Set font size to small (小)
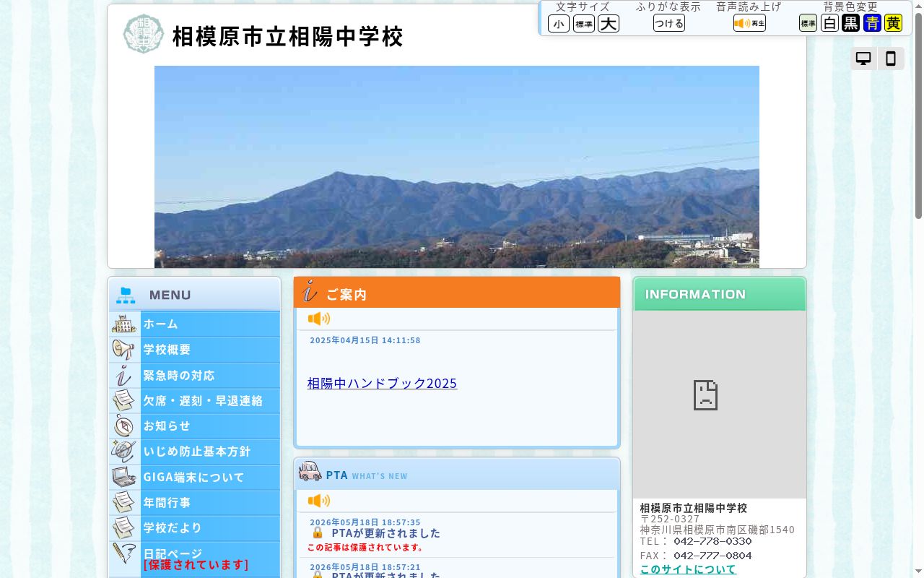This screenshot has height=578, width=924. 559,24
